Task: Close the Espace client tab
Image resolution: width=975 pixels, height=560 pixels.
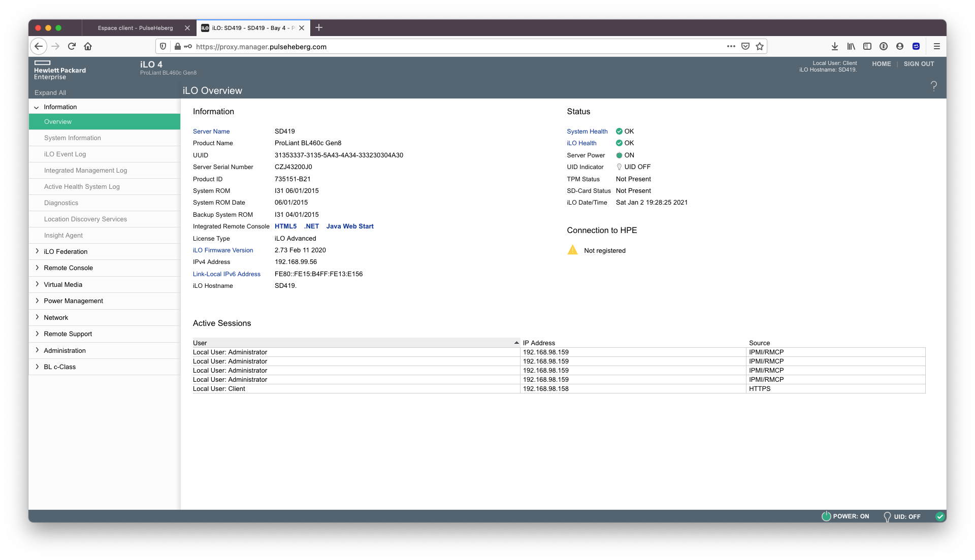Action: [x=187, y=28]
